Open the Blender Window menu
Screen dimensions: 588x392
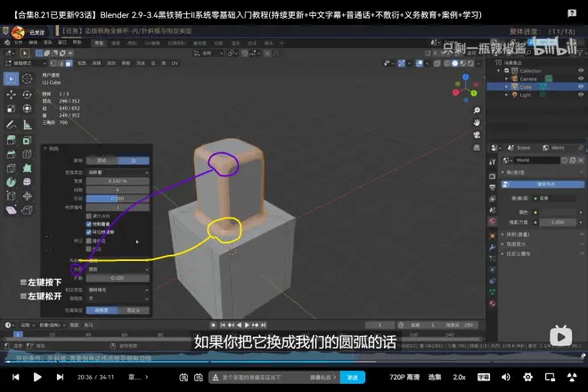pos(62,43)
